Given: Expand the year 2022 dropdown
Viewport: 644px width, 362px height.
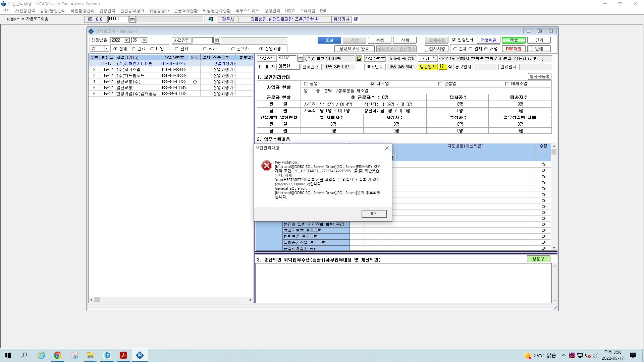Looking at the screenshot, I should (x=127, y=40).
